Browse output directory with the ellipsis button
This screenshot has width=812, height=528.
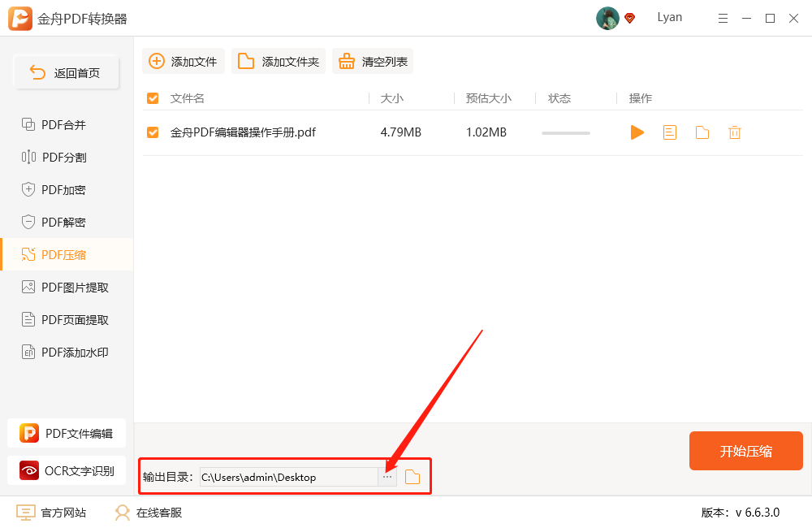coord(387,477)
